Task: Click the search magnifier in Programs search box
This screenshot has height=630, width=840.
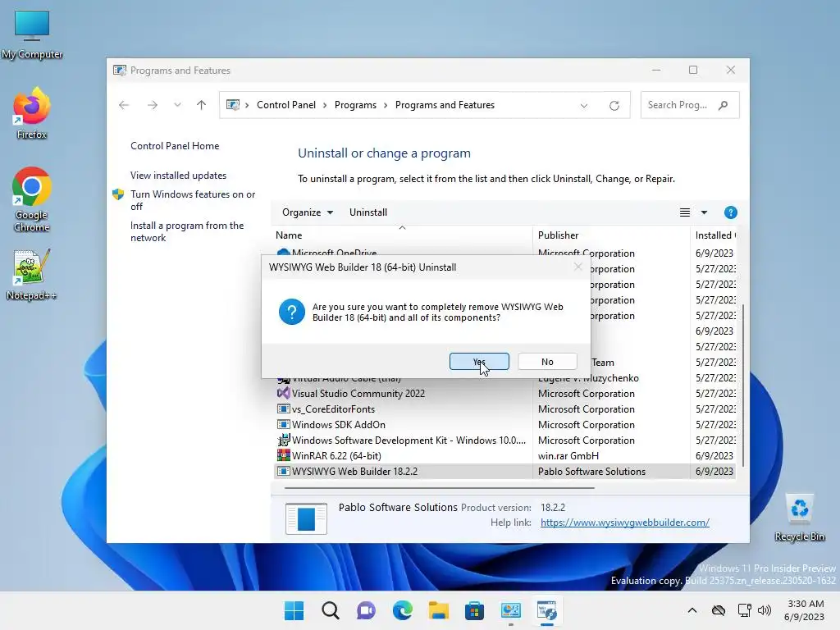Action: point(724,105)
